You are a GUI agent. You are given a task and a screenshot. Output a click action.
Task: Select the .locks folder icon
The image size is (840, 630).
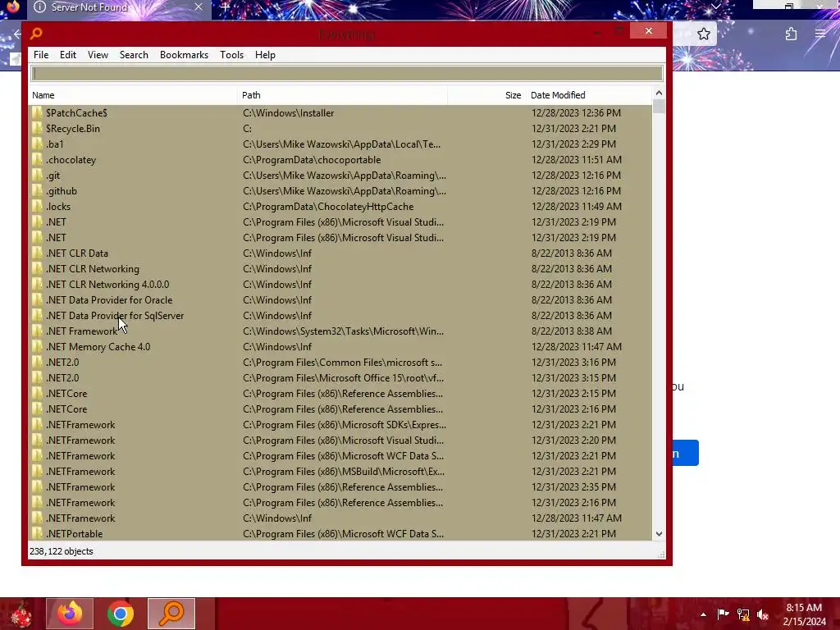37,206
